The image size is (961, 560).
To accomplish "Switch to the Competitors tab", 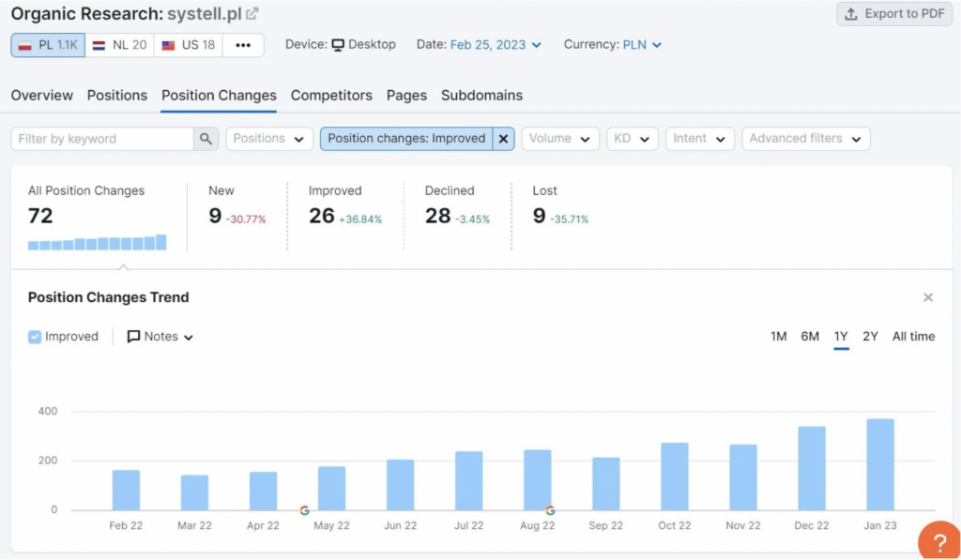I will tap(331, 96).
